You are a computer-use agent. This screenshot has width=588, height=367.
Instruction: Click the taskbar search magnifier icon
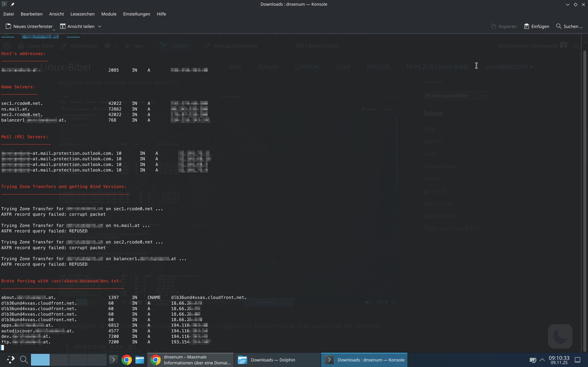(x=24, y=359)
